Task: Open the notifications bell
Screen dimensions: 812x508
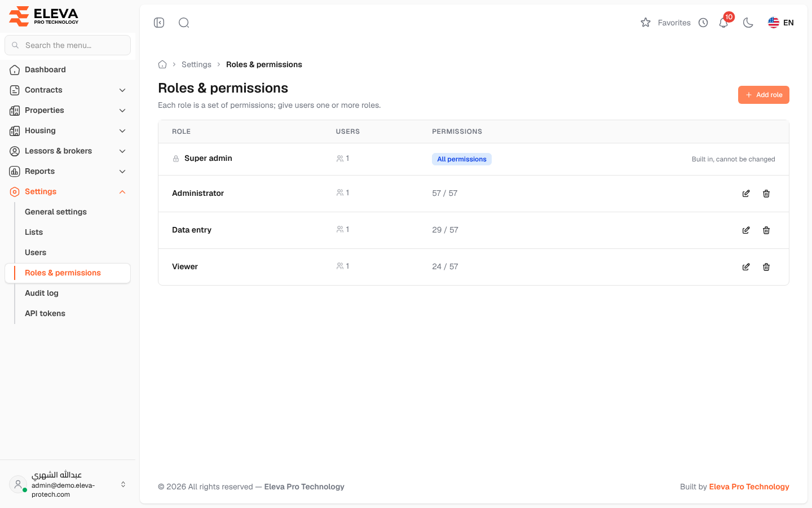Action: click(x=723, y=23)
